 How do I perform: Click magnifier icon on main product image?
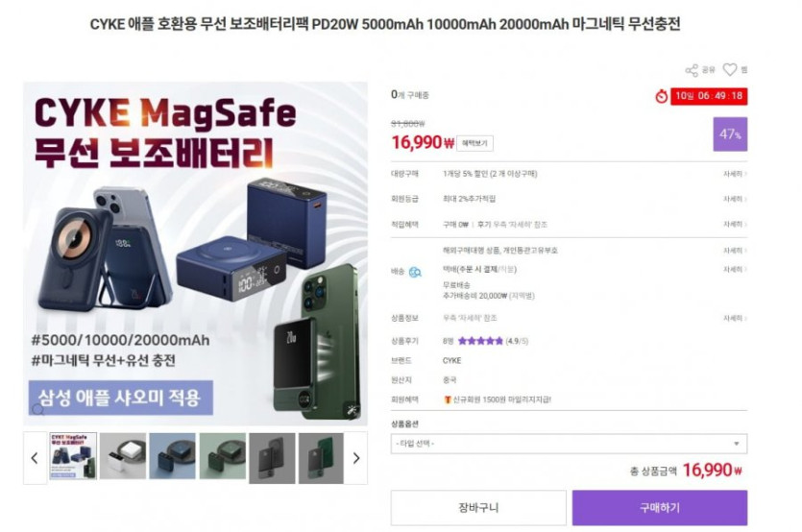pos(37,409)
